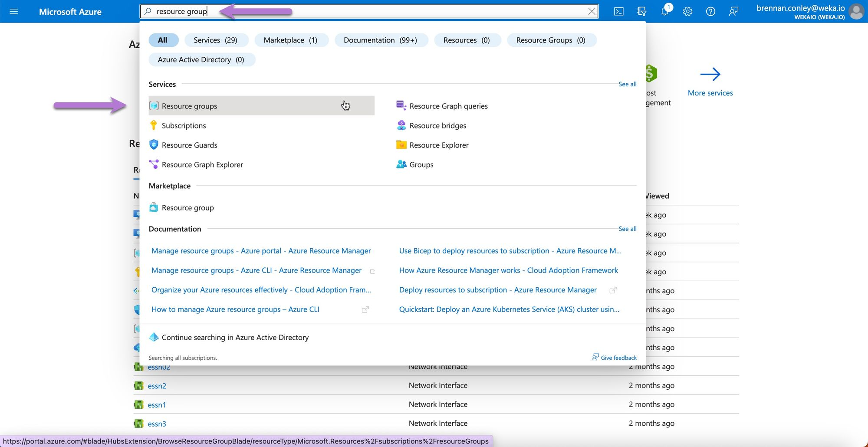Click the top bar feedback icon
The image size is (868, 447).
click(733, 11)
